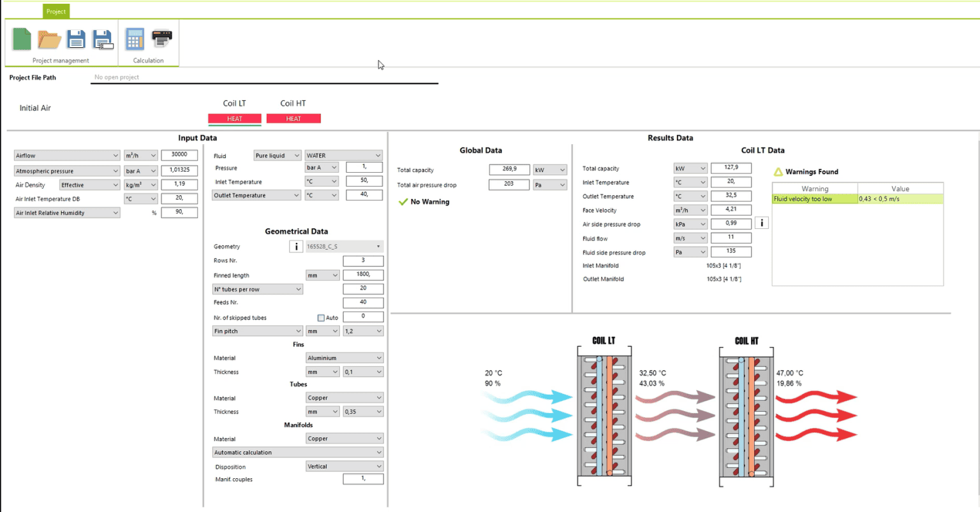Change the Tubes material Copper dropdown
The height and width of the screenshot is (512, 980).
[345, 398]
